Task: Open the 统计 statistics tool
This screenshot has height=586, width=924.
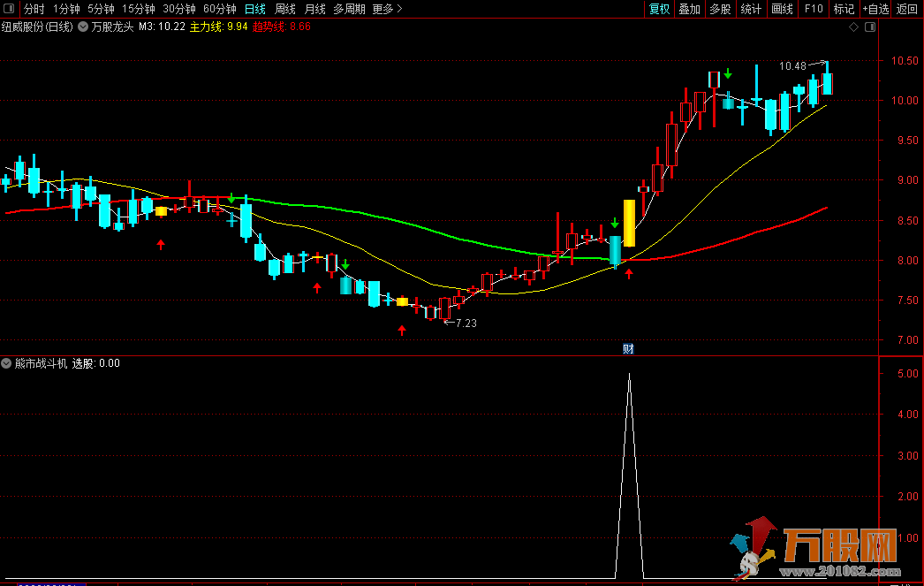Action: [751, 9]
